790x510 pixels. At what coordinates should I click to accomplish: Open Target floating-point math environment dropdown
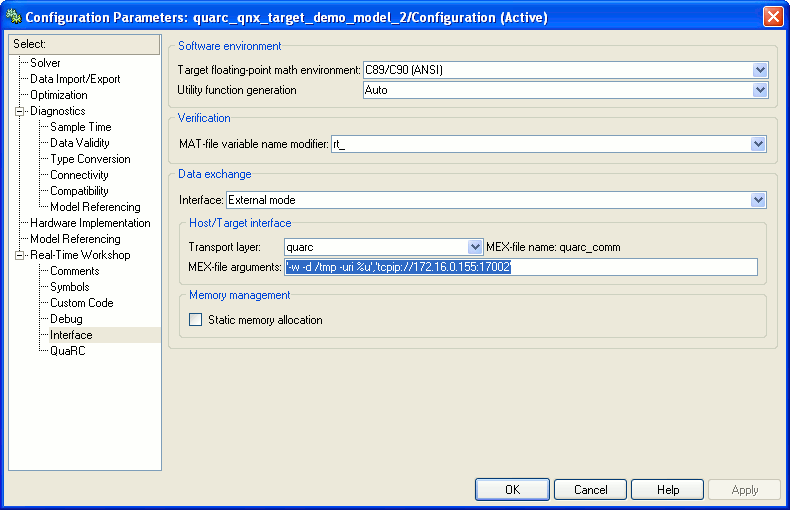click(x=760, y=70)
